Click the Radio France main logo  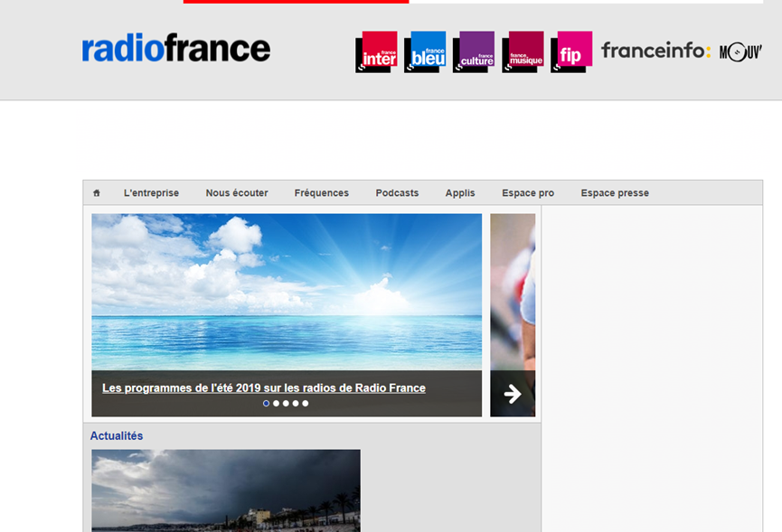pyautogui.click(x=176, y=48)
